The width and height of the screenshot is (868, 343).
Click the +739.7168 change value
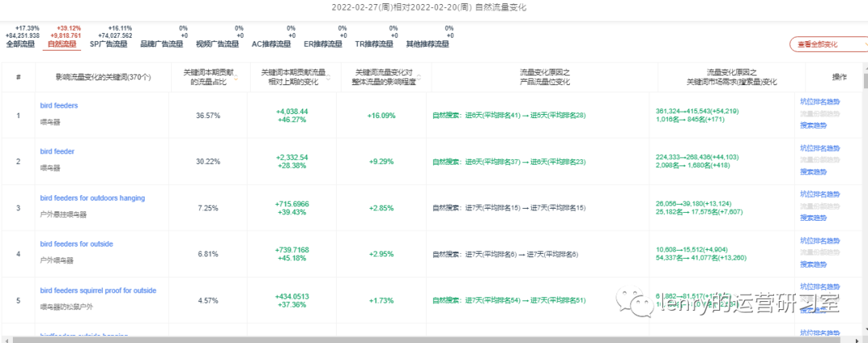[x=291, y=250]
